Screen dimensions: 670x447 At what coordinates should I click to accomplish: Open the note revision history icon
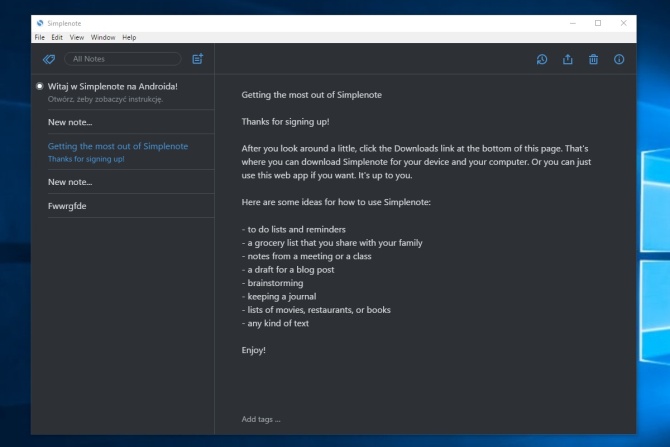point(542,60)
